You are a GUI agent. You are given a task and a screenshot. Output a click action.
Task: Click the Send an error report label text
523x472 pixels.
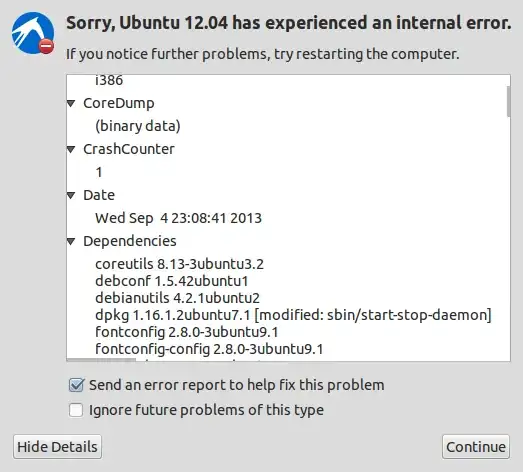tap(236, 385)
